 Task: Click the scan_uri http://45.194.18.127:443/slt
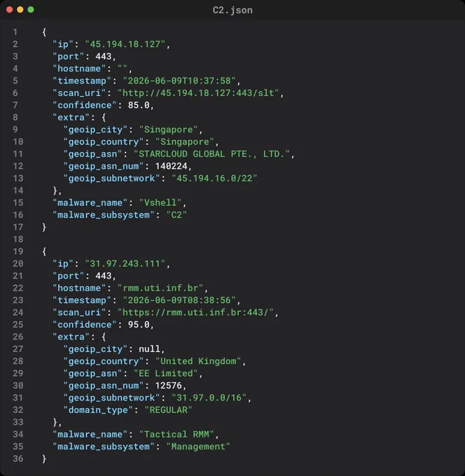pyautogui.click(x=198, y=93)
